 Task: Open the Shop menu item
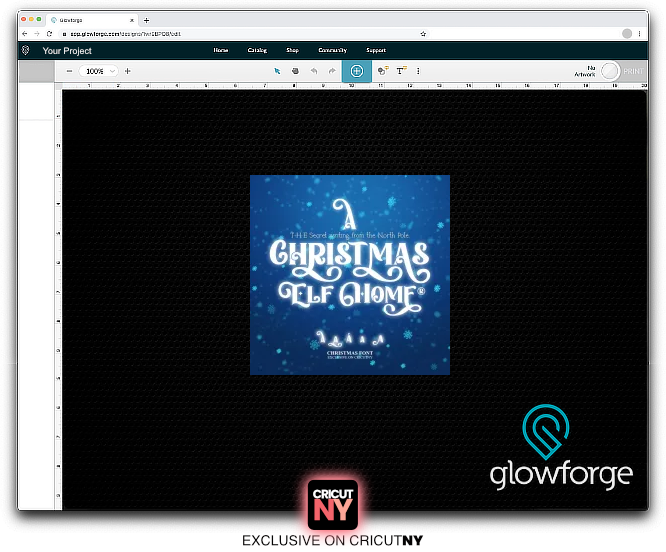coord(293,50)
